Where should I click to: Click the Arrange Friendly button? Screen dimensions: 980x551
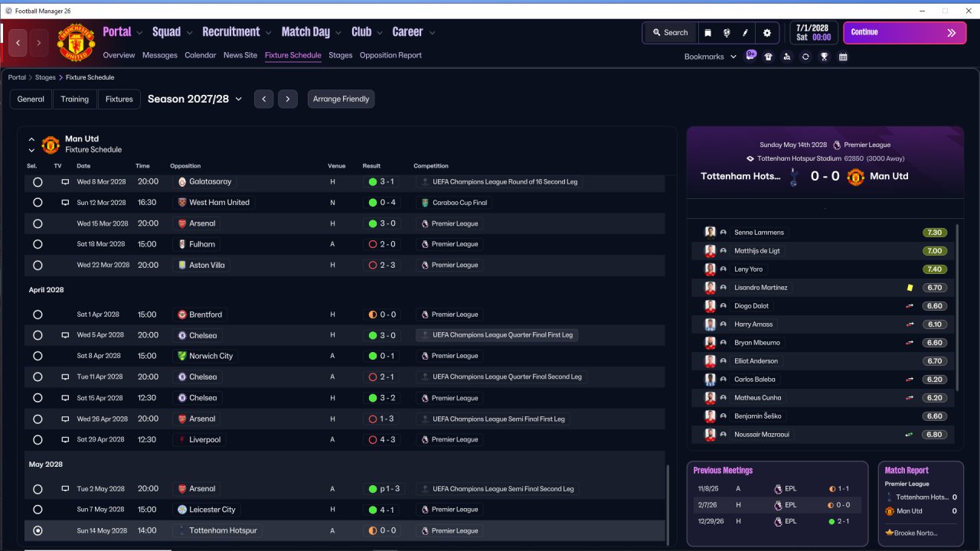341,99
